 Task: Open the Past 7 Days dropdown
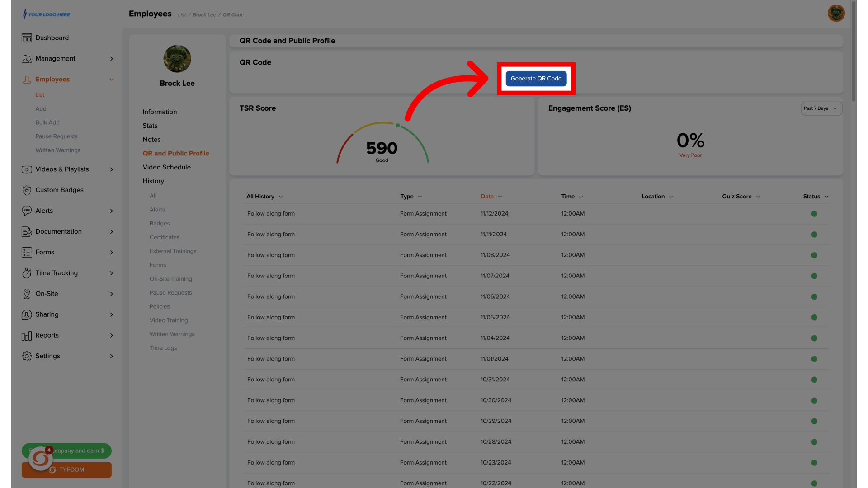click(821, 108)
